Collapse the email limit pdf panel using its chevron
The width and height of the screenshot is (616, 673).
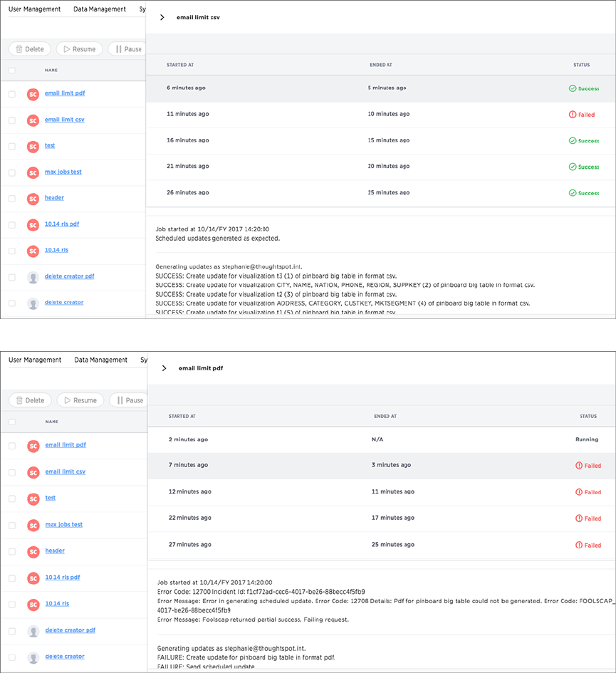[x=164, y=368]
